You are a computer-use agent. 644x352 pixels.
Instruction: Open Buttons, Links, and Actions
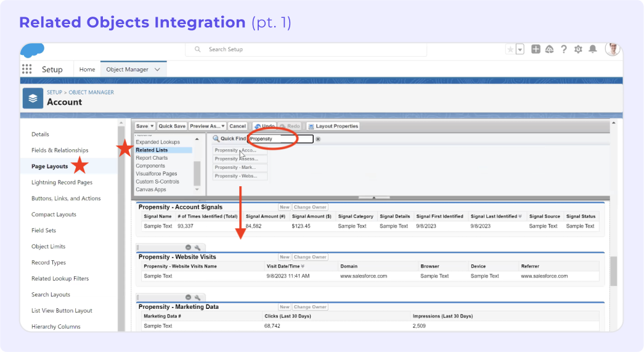(x=66, y=199)
